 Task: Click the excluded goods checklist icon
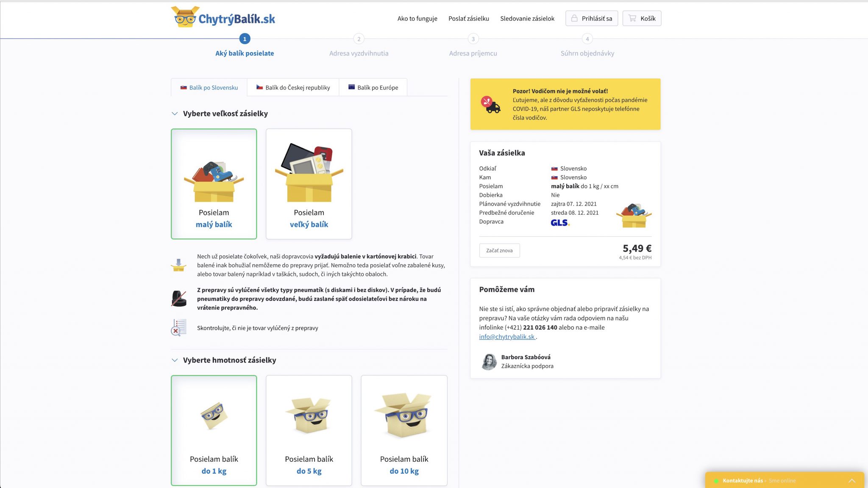[178, 327]
